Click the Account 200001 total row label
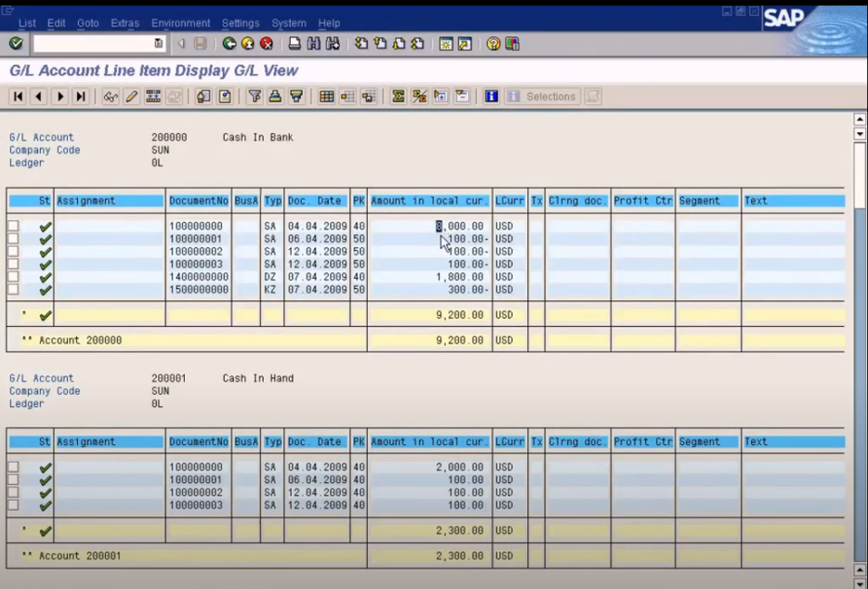This screenshot has width=868, height=589. 71,556
